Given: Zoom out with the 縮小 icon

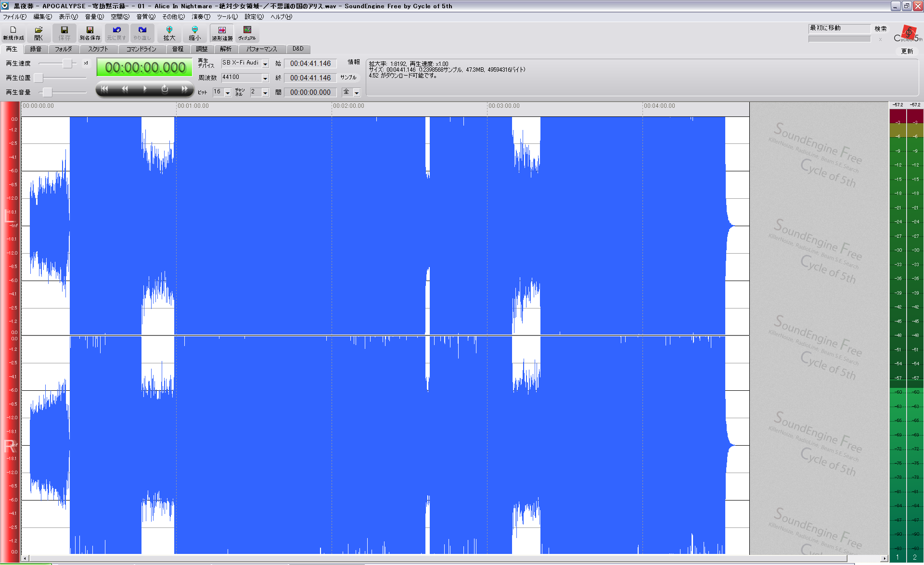Looking at the screenshot, I should pos(194,33).
